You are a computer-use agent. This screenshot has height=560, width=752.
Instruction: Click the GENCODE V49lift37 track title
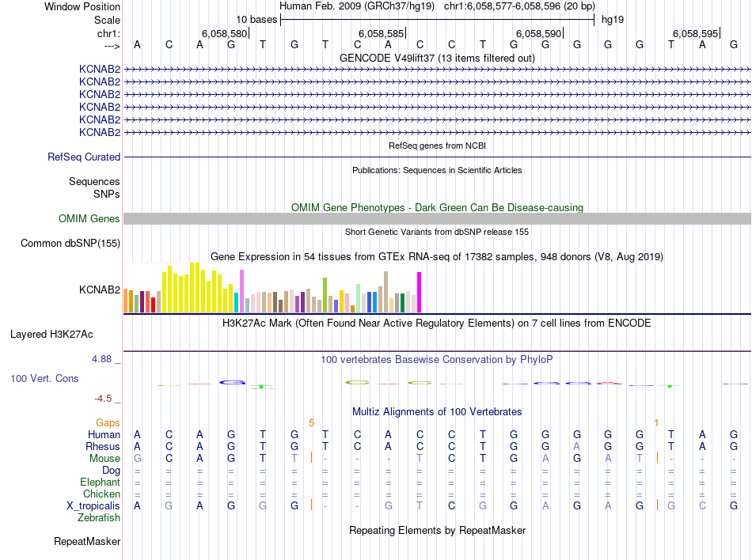tap(437, 58)
